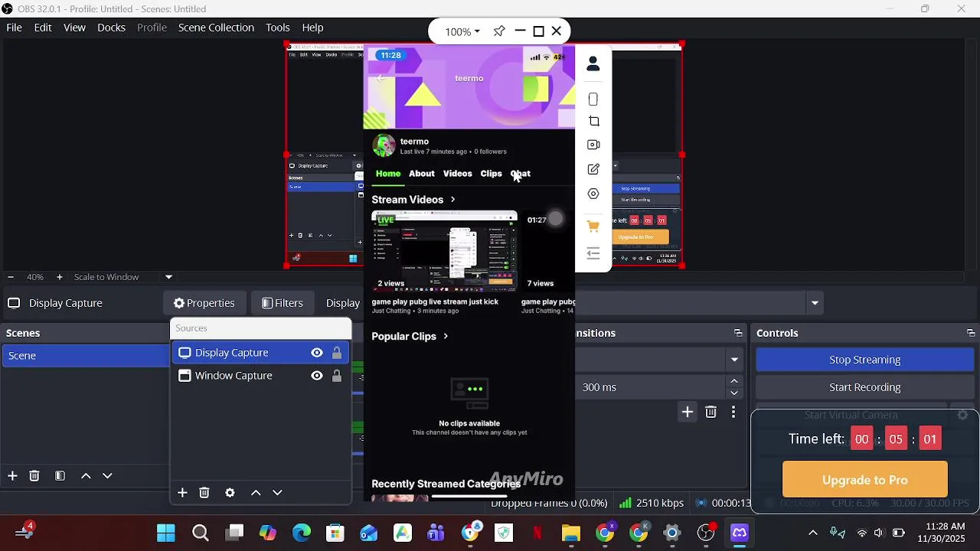Move source up in Sources list
This screenshot has width=980, height=551.
(256, 493)
